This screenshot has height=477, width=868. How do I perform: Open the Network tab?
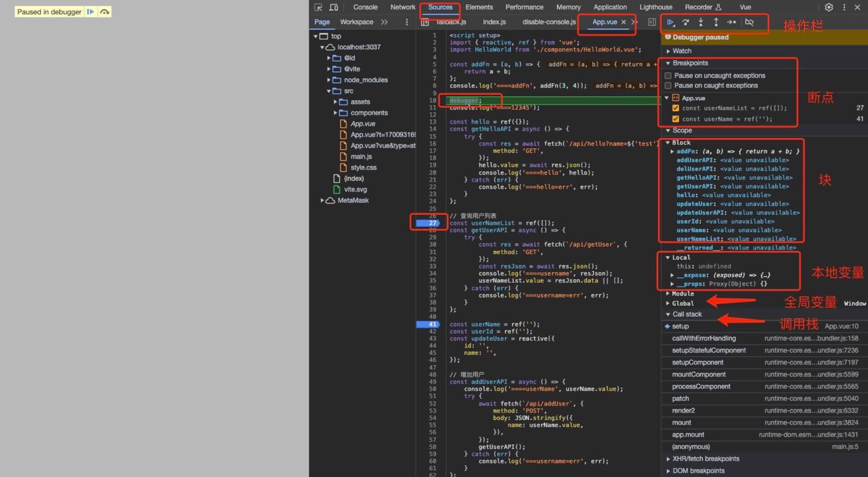coord(403,7)
